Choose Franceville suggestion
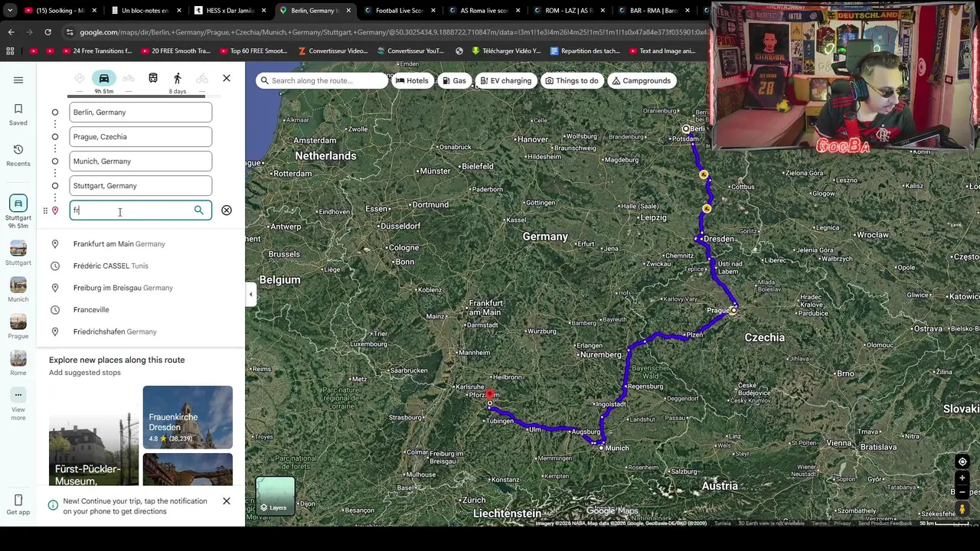Viewport: 980px width, 551px height. pyautogui.click(x=141, y=310)
